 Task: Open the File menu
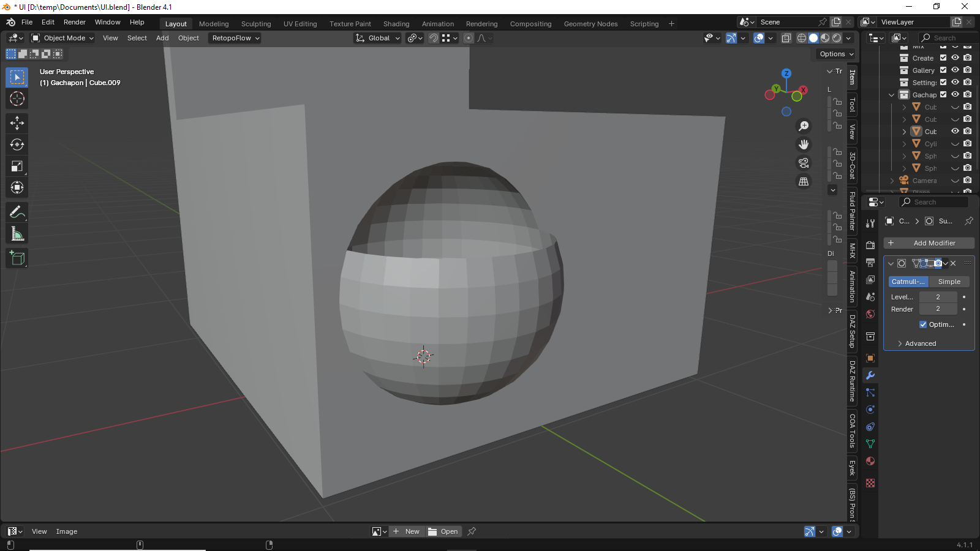pyautogui.click(x=27, y=22)
